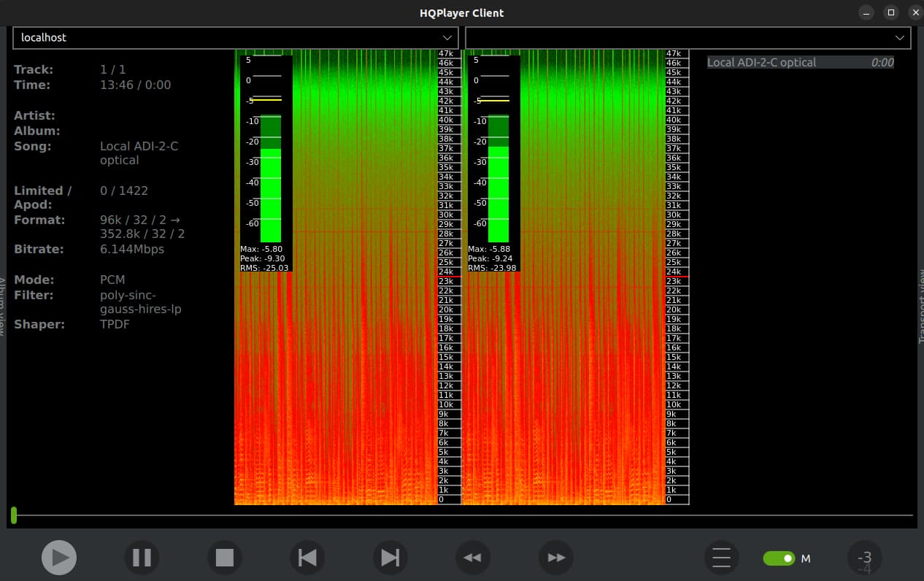Fast forward using the double-right arrow button
Image resolution: width=924 pixels, height=581 pixels.
point(556,558)
